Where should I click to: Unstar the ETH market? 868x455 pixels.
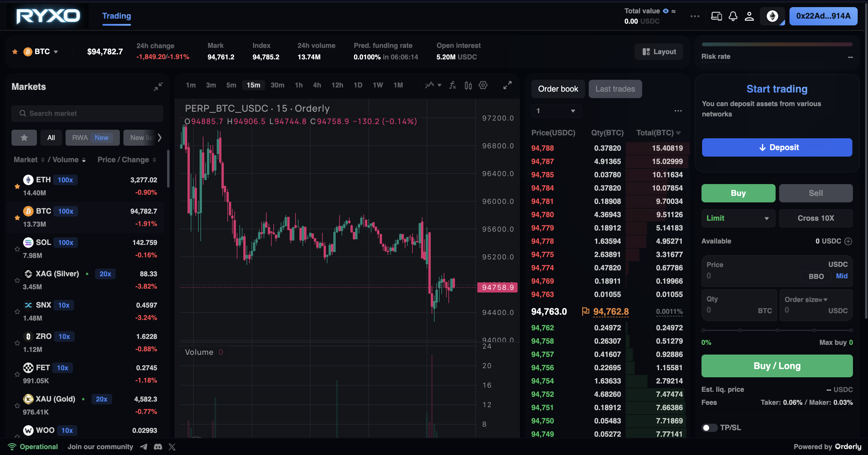17,186
